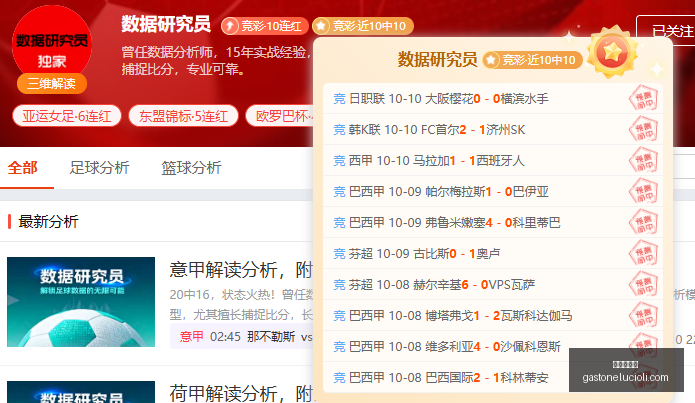Click the 竞 icon on 韩K联 row
The image size is (695, 403).
coord(340,129)
